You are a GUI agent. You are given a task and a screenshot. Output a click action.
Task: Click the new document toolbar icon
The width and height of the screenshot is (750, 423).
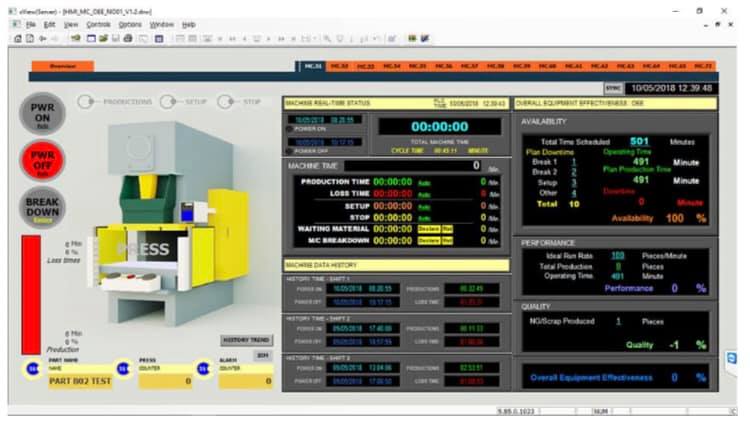(x=30, y=38)
